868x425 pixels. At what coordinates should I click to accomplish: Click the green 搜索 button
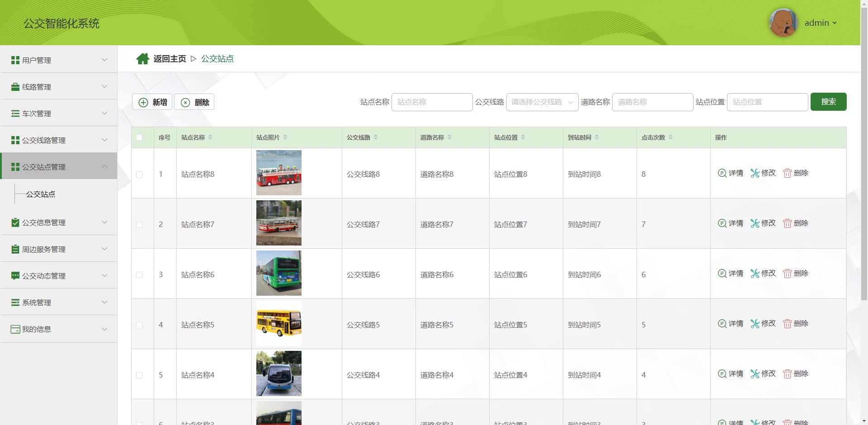point(828,102)
